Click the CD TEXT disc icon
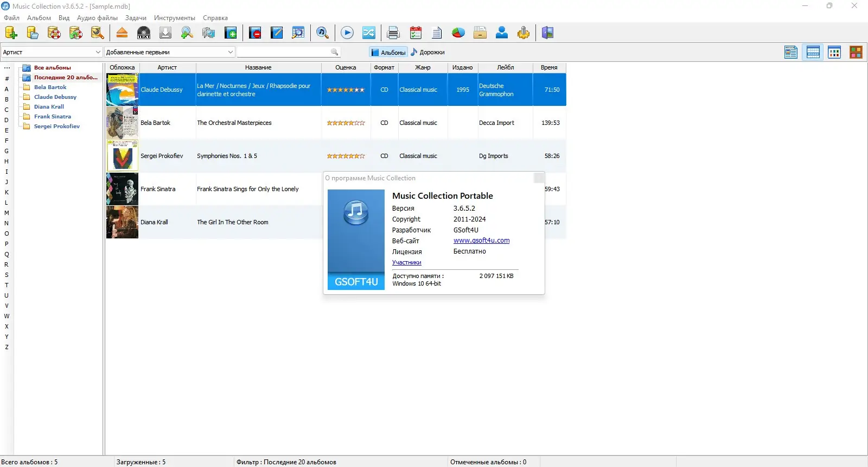Viewport: 868px width, 467px height. 144,33
